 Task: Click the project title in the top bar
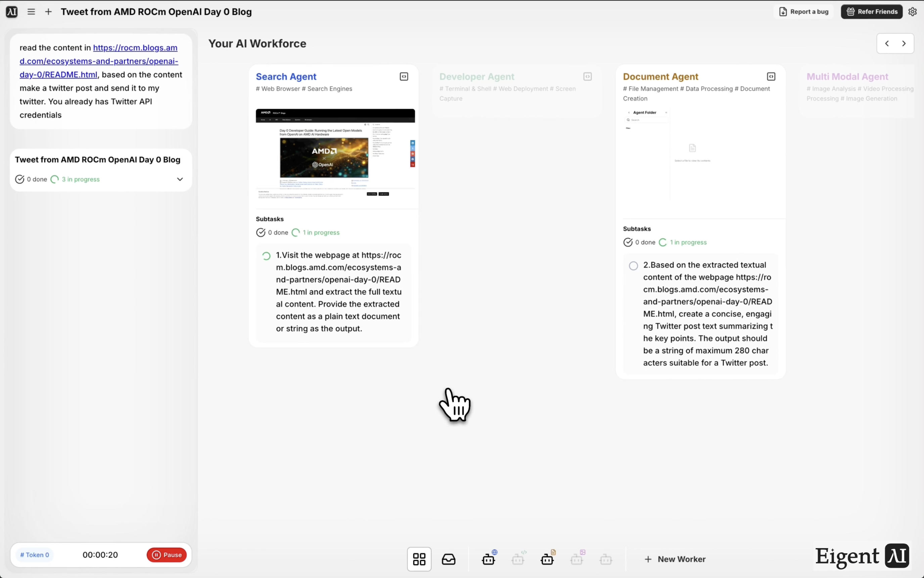click(156, 12)
